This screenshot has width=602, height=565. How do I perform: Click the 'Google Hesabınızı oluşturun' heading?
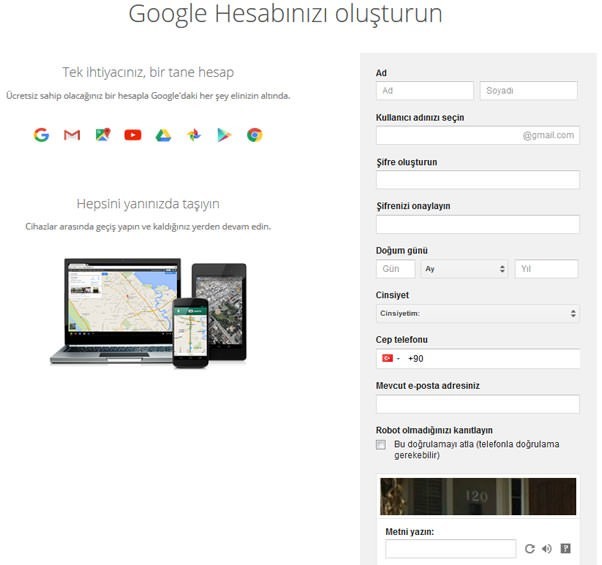pos(285,14)
